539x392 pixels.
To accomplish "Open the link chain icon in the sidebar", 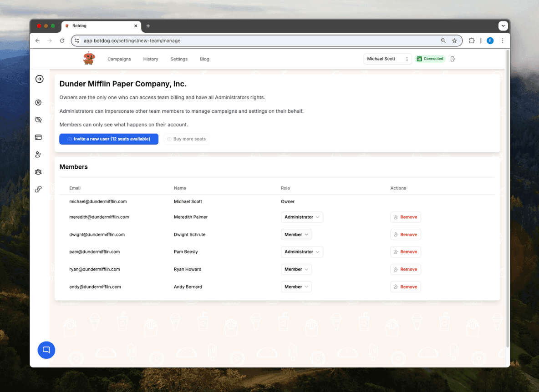I will coord(39,189).
